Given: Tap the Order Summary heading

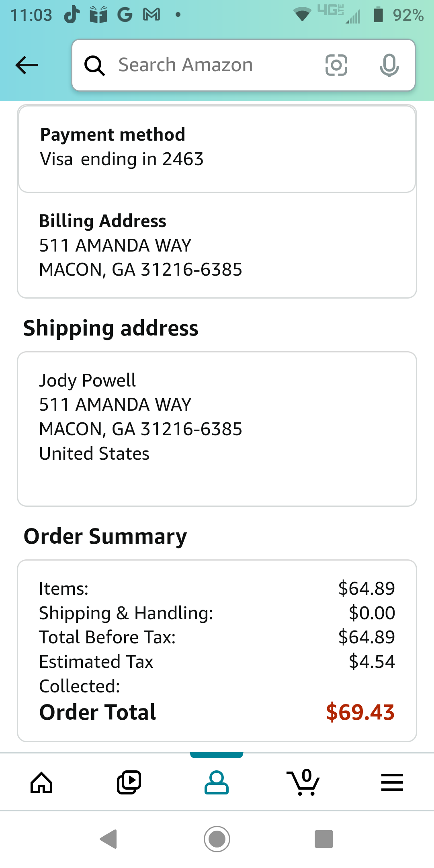Looking at the screenshot, I should [105, 536].
